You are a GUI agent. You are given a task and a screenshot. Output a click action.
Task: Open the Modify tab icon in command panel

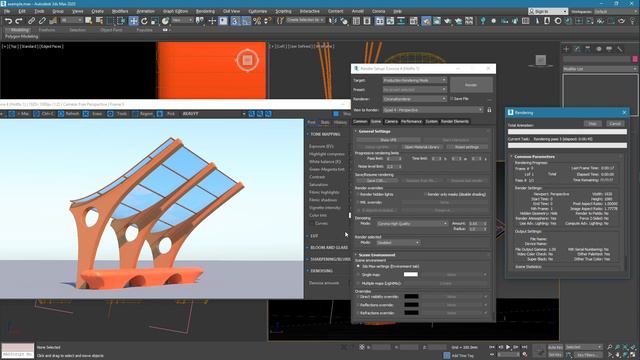[x=577, y=49]
